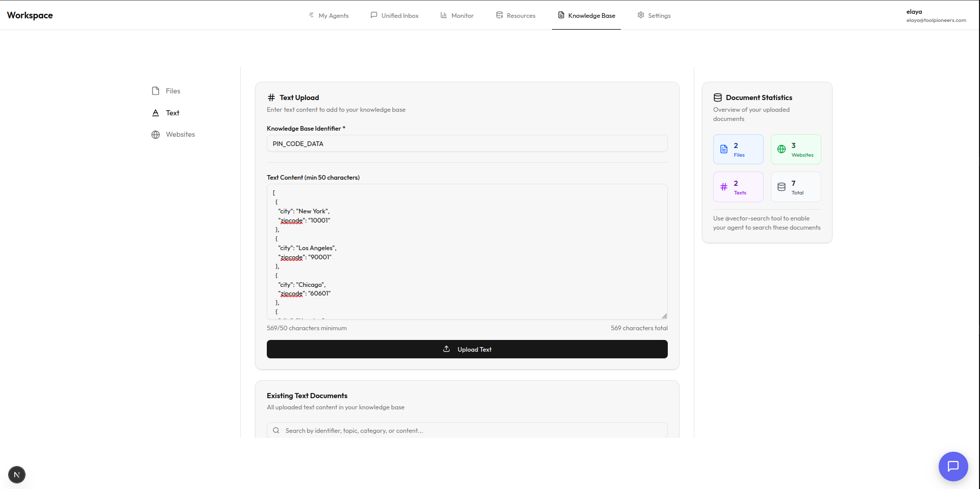Click the Workspace logo
This screenshot has width=980, height=489.
(30, 15)
